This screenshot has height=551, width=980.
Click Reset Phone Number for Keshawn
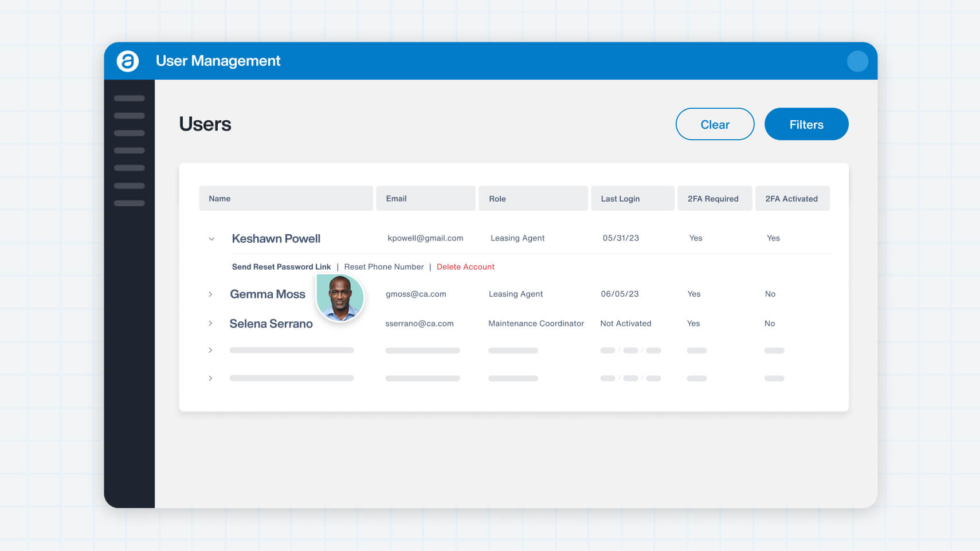pyautogui.click(x=384, y=266)
